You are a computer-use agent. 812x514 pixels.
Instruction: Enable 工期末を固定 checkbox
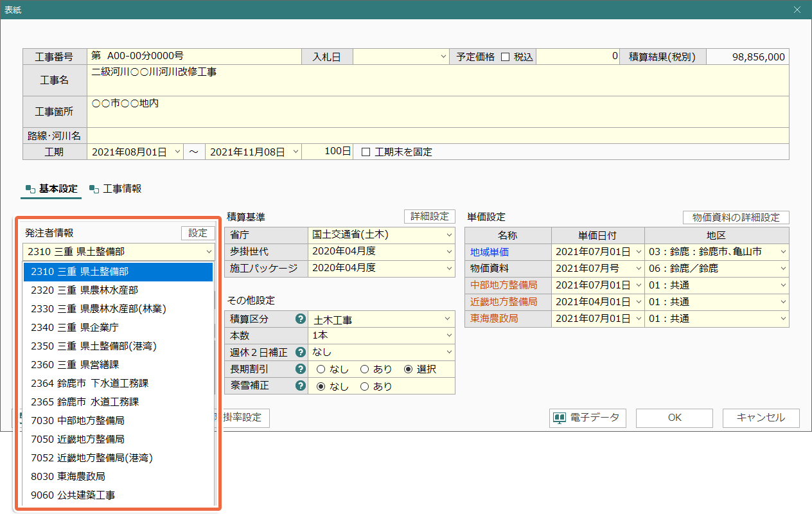(x=366, y=152)
